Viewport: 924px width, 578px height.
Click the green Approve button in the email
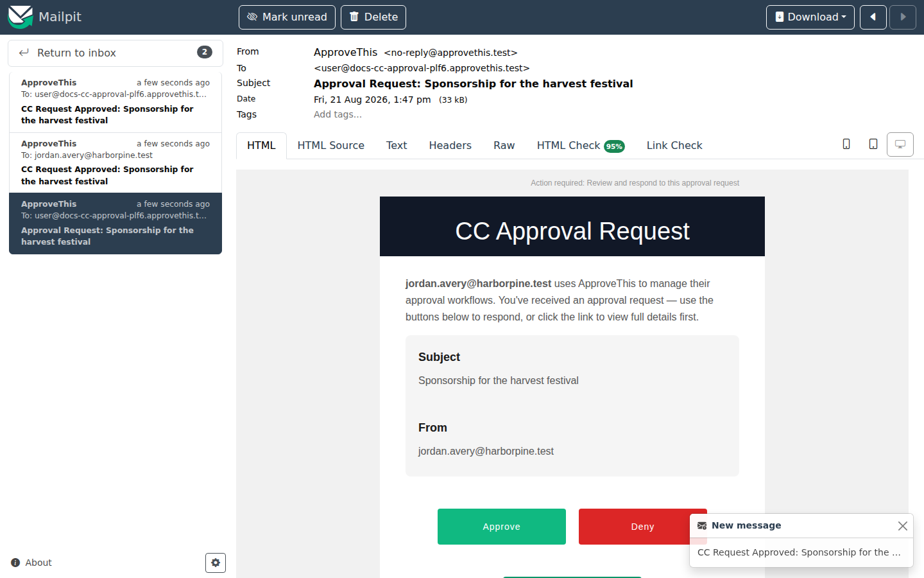coord(502,527)
